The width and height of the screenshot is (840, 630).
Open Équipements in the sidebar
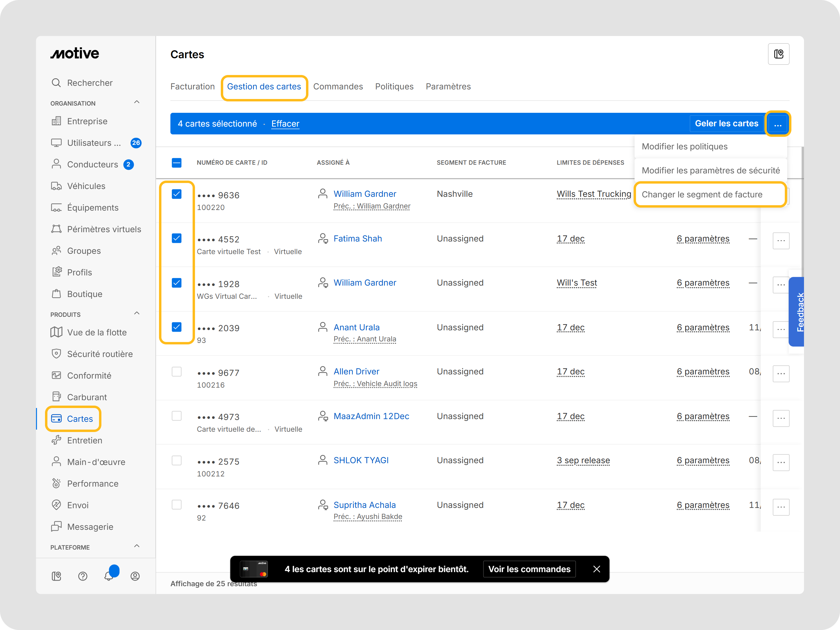(x=85, y=208)
